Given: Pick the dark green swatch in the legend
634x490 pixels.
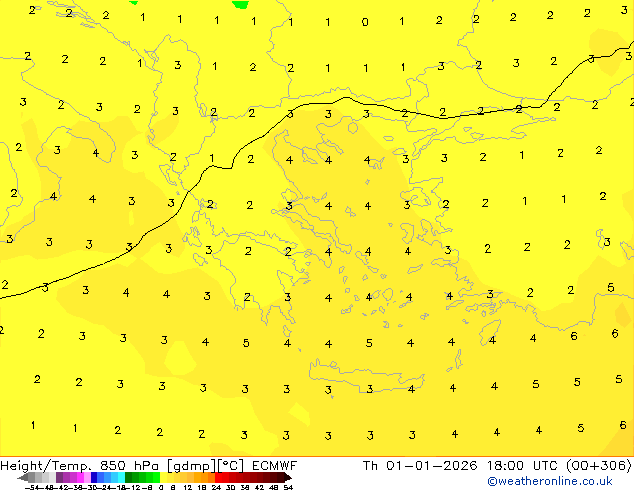Looking at the screenshot, I should 128,478.
